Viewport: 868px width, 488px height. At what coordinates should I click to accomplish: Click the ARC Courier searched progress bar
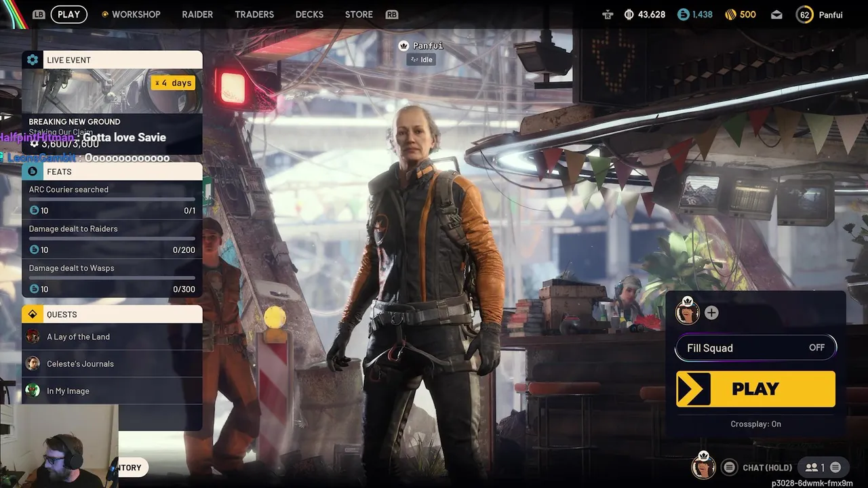[112, 199]
